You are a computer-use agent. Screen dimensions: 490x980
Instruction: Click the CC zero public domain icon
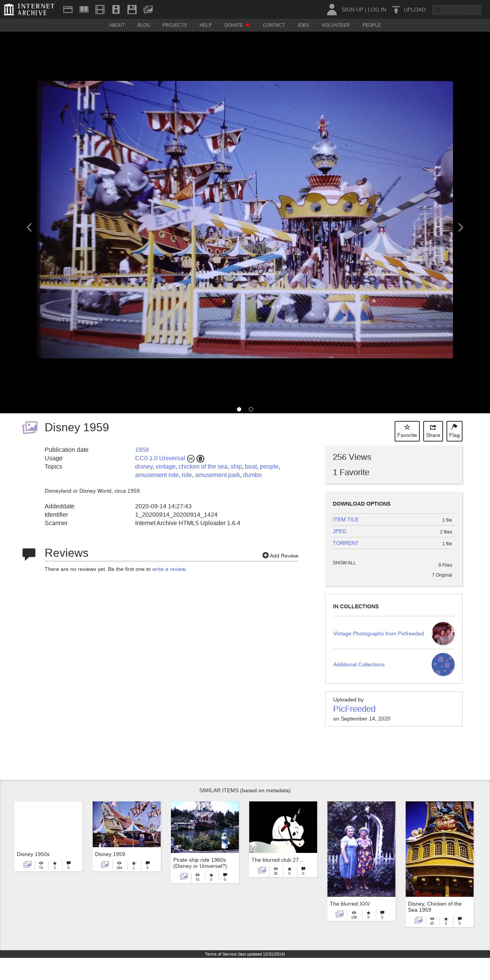[x=200, y=459]
